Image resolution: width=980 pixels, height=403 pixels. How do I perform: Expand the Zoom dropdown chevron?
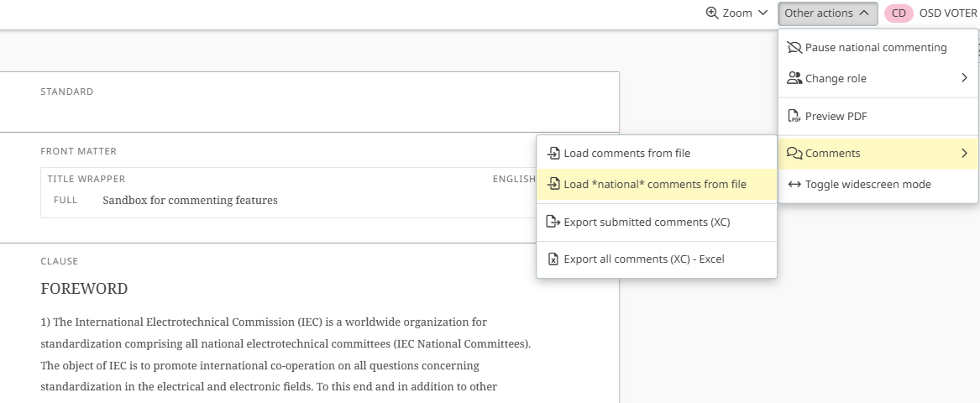(763, 13)
